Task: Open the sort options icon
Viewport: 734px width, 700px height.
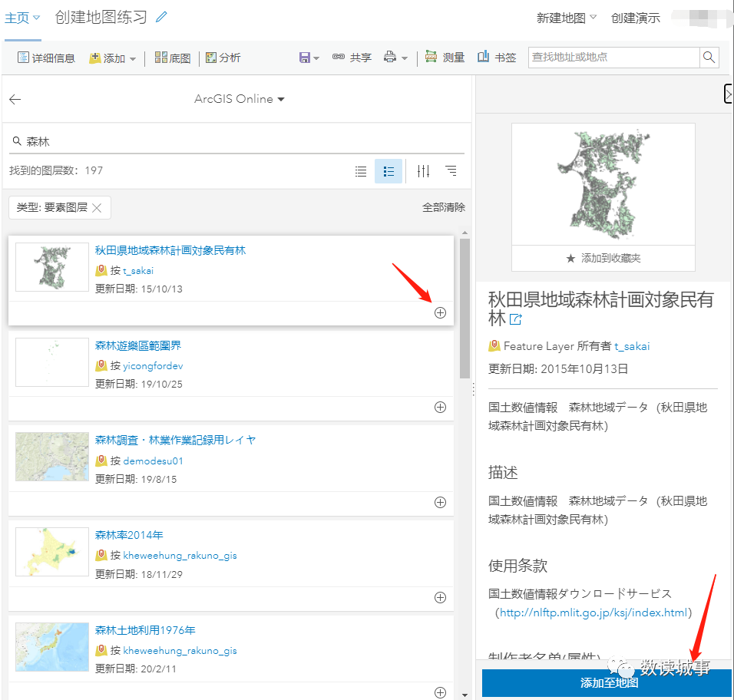Action: (x=451, y=171)
